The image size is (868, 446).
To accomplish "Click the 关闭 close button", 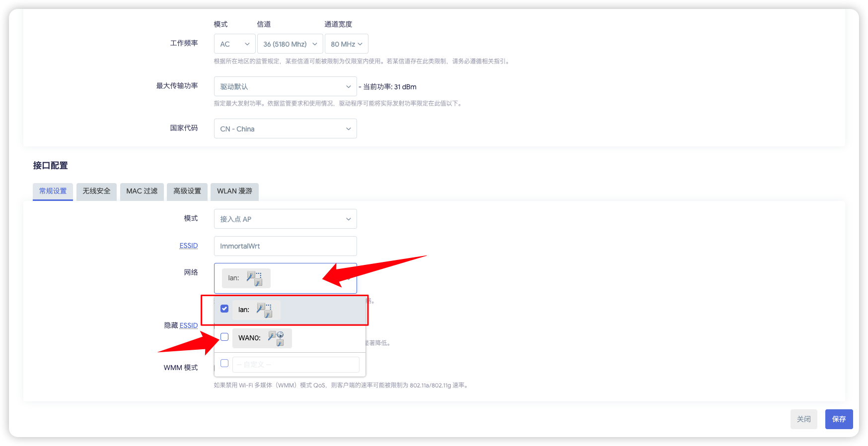I will (x=804, y=419).
